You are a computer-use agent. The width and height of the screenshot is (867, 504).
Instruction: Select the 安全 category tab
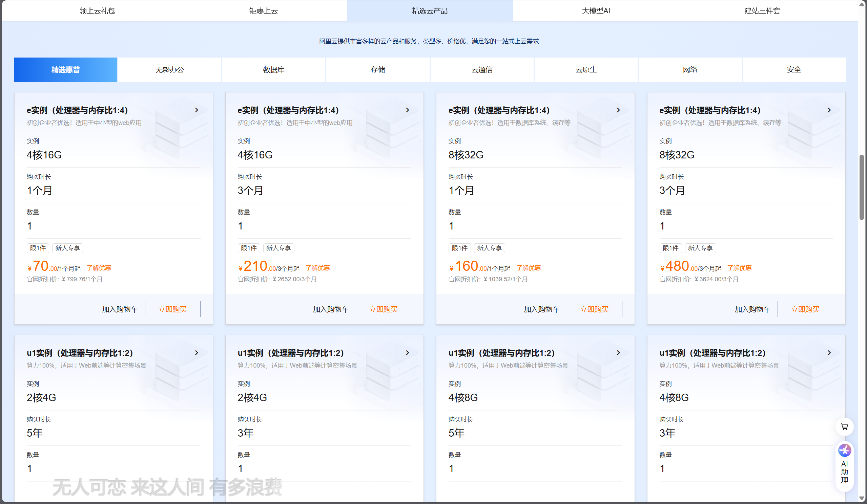click(x=794, y=69)
